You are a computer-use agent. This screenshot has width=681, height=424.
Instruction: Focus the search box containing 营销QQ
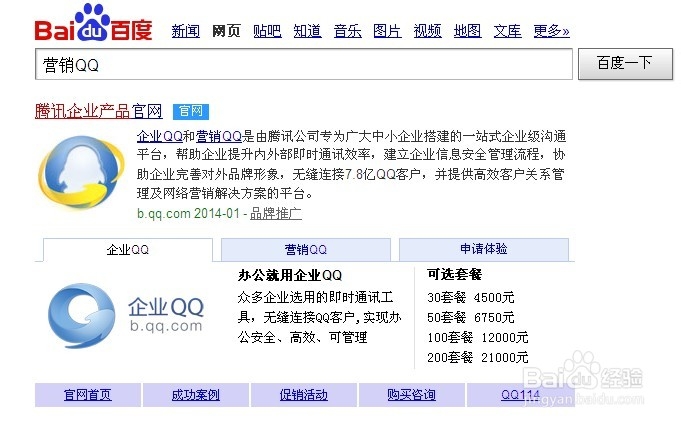304,64
